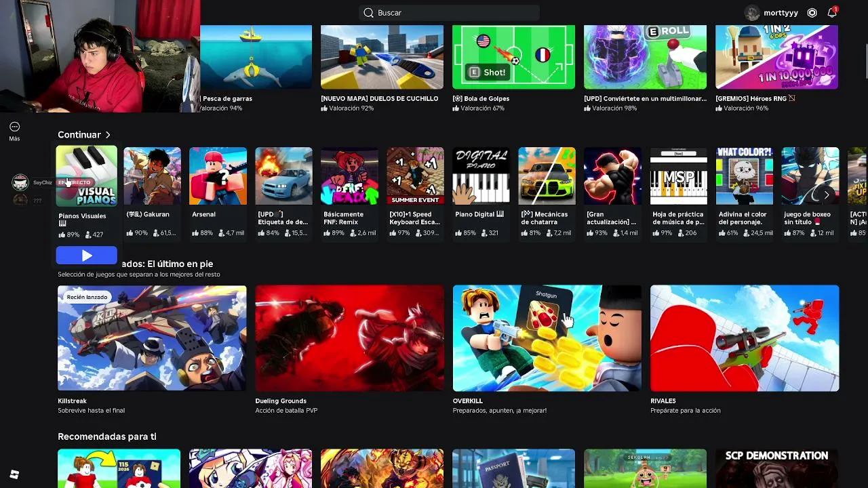Image resolution: width=868 pixels, height=488 pixels.
Task: Click "Preparados, apunten, ¡a mejorar!" subtitle
Action: click(499, 411)
